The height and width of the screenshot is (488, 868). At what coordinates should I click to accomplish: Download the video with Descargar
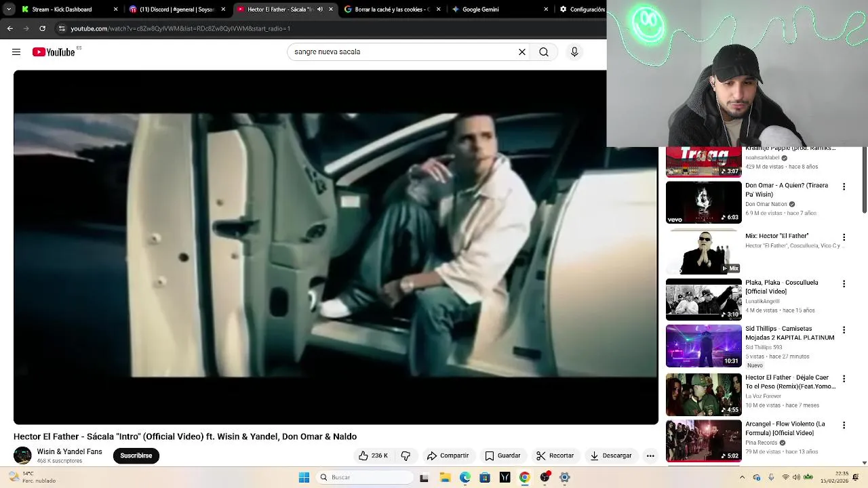coord(611,455)
